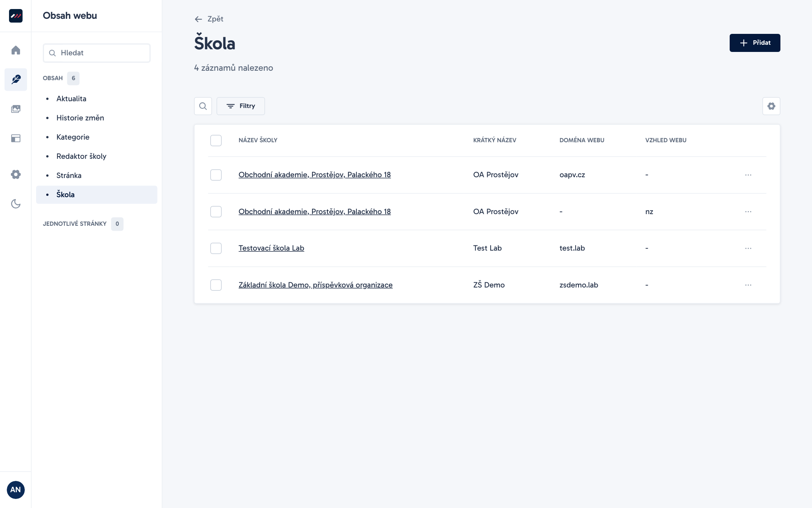Click the Hledat search field

pos(97,53)
